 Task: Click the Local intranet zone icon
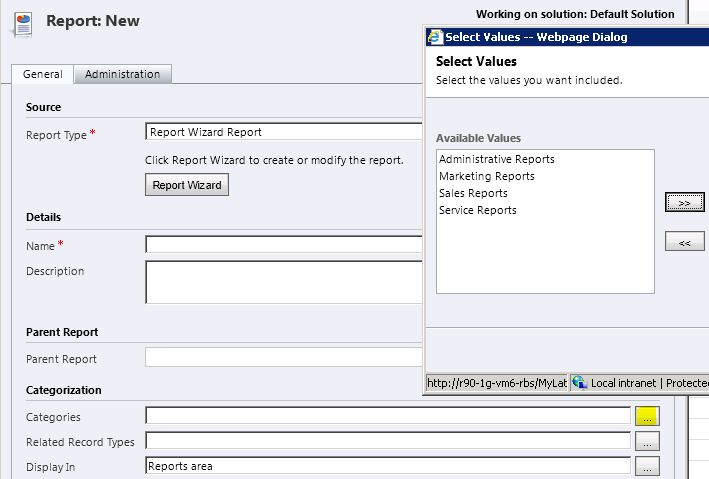coord(581,383)
